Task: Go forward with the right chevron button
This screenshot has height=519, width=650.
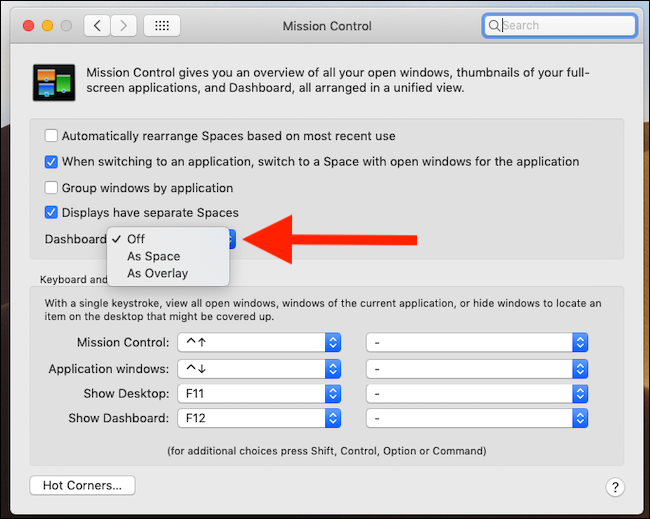Action: point(124,26)
